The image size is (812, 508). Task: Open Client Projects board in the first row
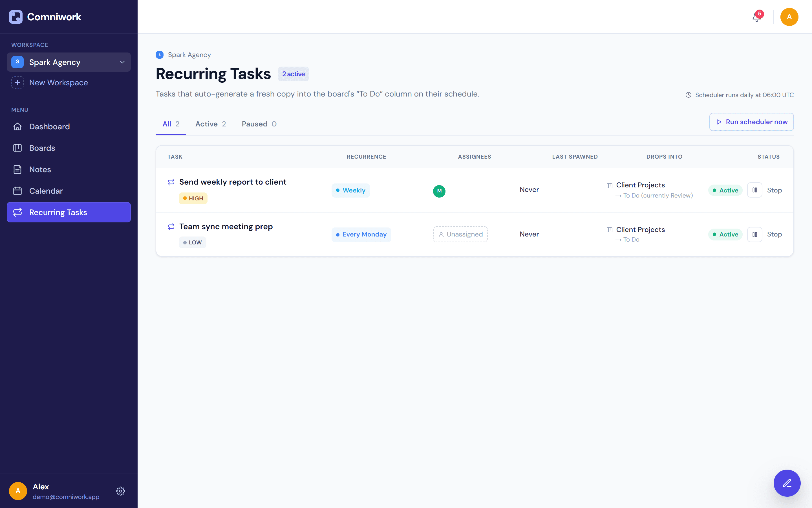640,185
